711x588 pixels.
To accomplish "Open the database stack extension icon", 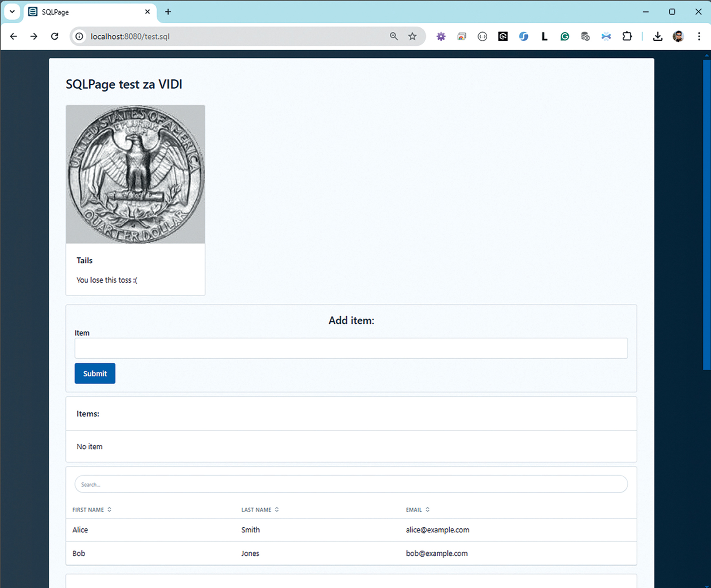I will tap(585, 36).
